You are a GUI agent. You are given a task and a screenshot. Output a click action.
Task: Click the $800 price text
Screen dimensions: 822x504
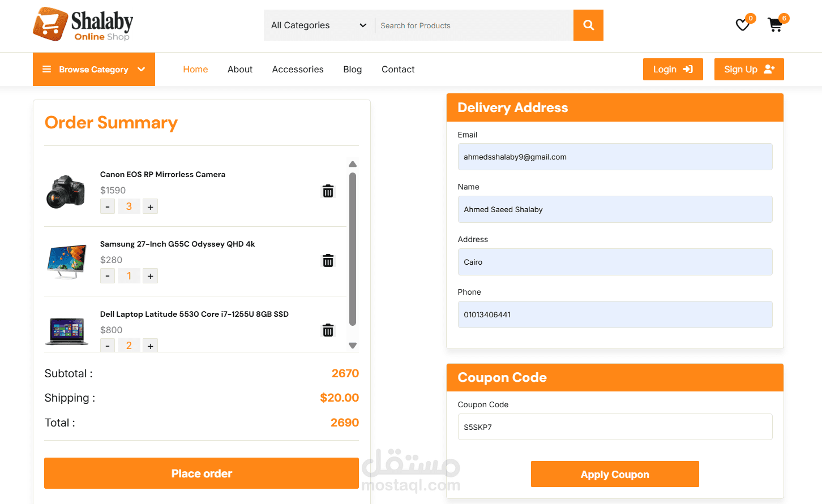[x=111, y=330]
